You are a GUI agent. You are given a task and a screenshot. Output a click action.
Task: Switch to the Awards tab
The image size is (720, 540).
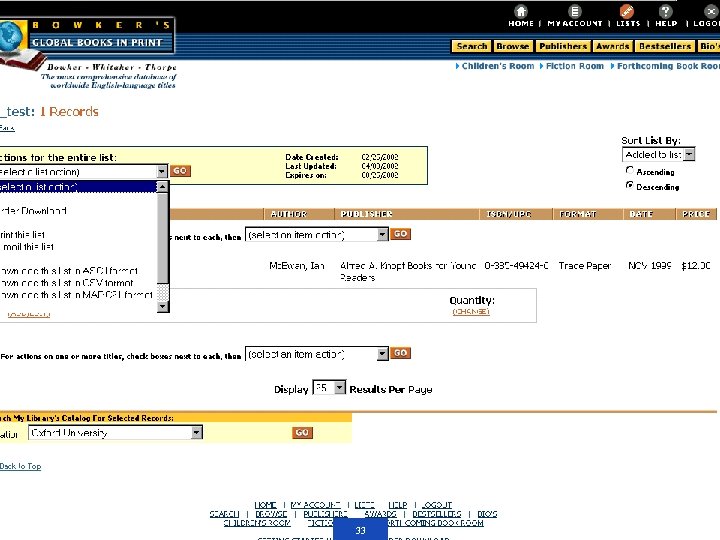click(x=613, y=46)
